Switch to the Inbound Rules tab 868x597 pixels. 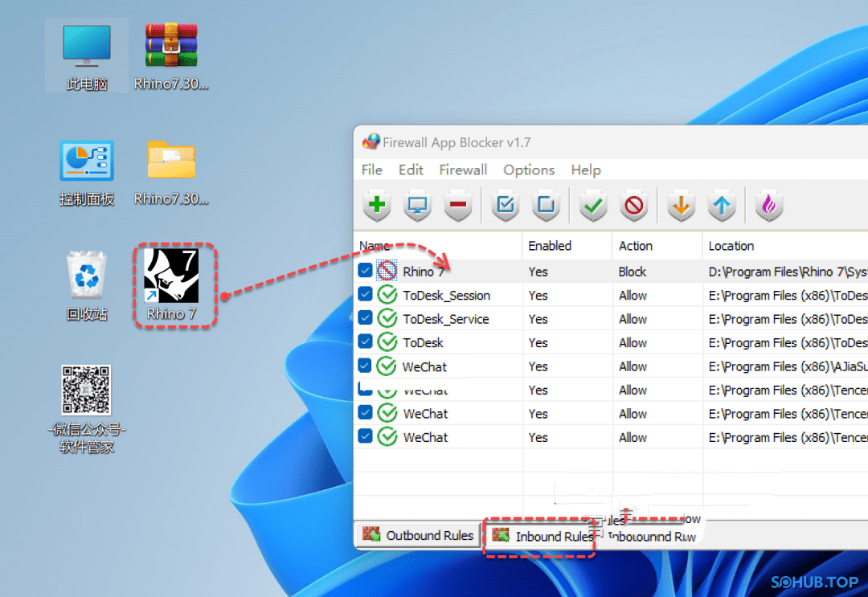pos(542,536)
